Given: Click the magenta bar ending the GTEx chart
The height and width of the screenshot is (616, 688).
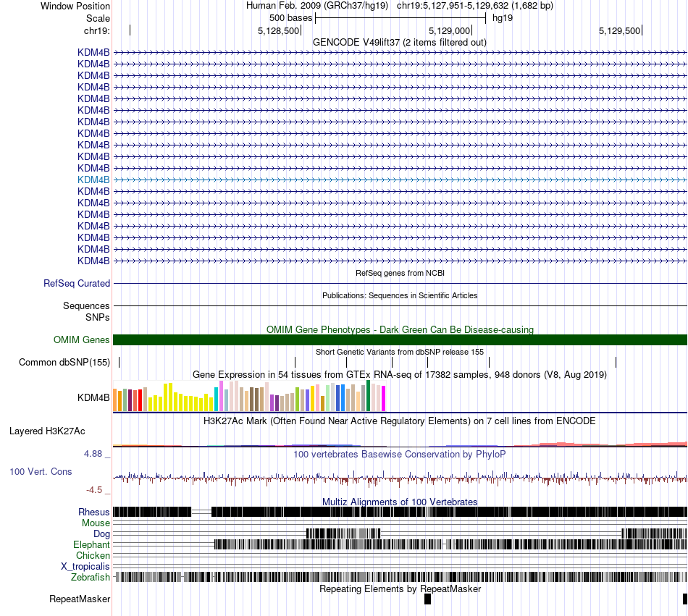Looking at the screenshot, I should click(384, 399).
